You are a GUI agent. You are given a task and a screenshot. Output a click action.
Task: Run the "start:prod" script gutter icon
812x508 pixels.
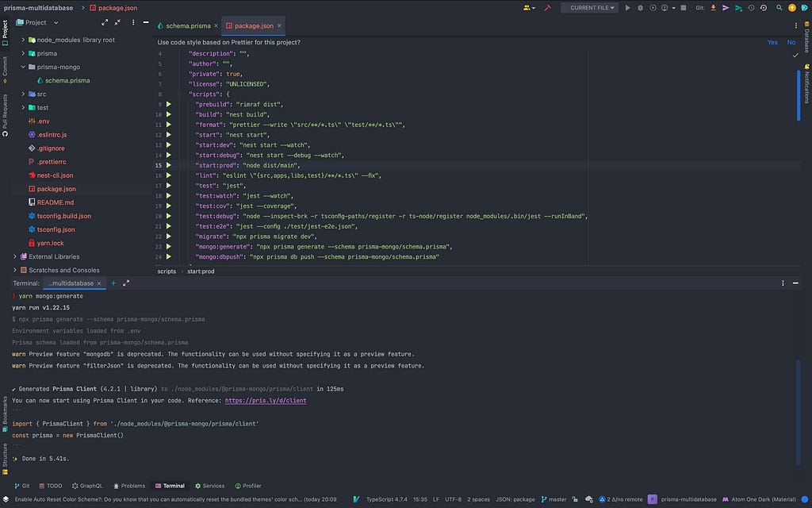click(x=169, y=165)
